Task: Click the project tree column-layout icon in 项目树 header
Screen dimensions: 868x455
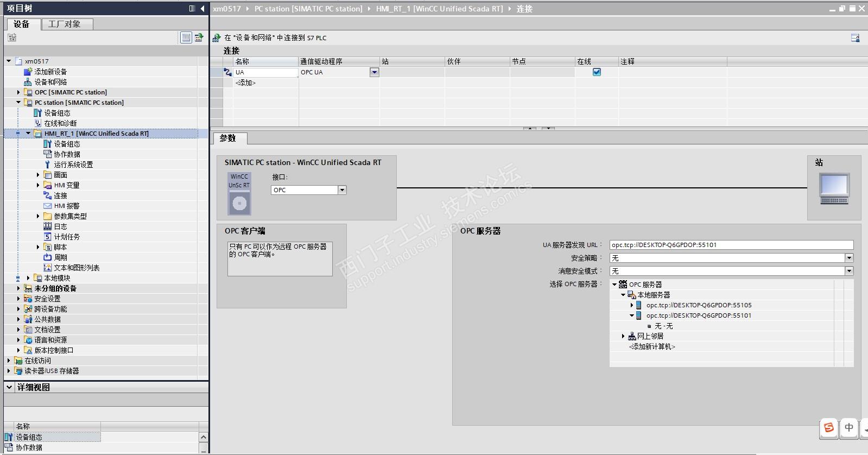Action: 192,8
